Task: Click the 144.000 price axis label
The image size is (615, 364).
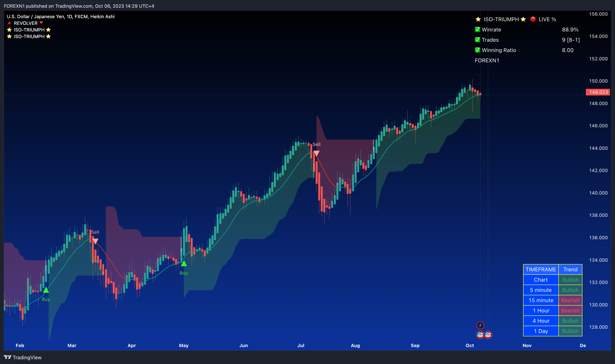Action: (598, 148)
